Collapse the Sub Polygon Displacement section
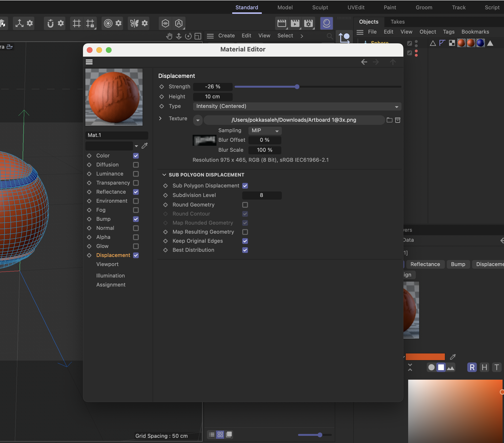The height and width of the screenshot is (443, 504). (x=164, y=175)
